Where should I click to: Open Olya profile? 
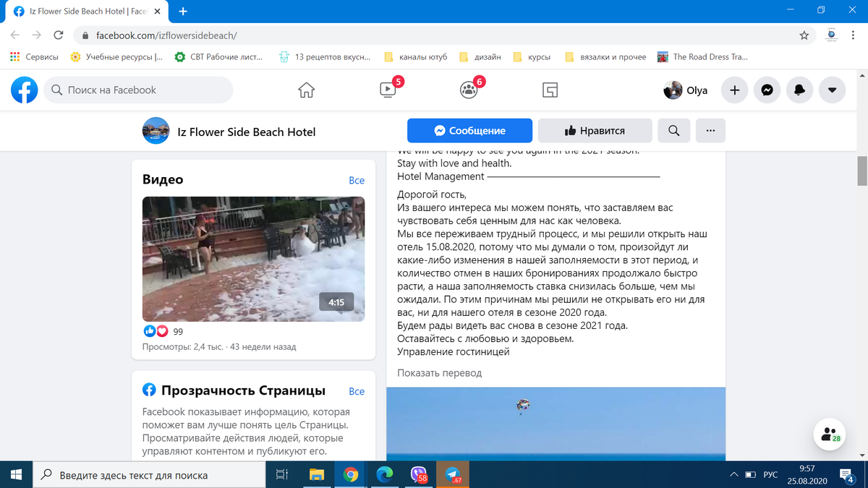686,90
